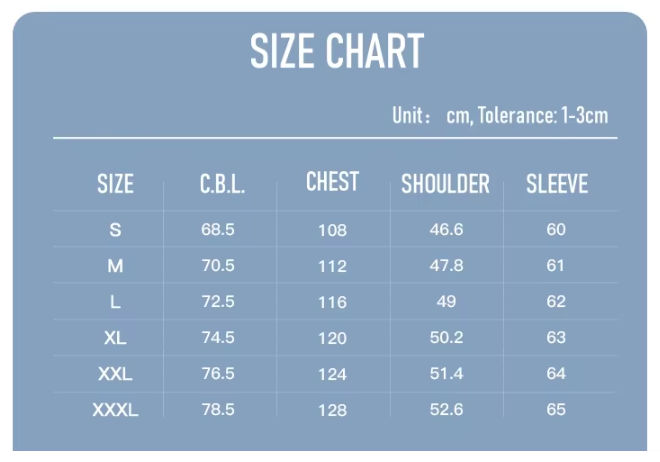Click the shoulder value 49

click(446, 302)
